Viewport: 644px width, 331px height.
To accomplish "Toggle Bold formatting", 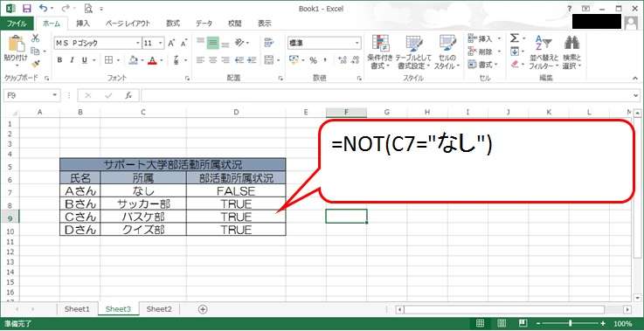I will [59, 60].
